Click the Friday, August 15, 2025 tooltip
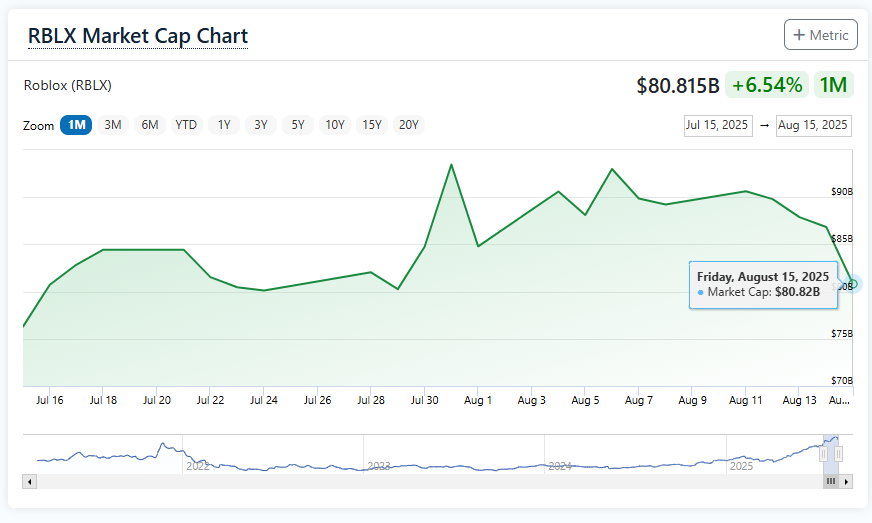Image resolution: width=872 pixels, height=523 pixels. click(763, 284)
